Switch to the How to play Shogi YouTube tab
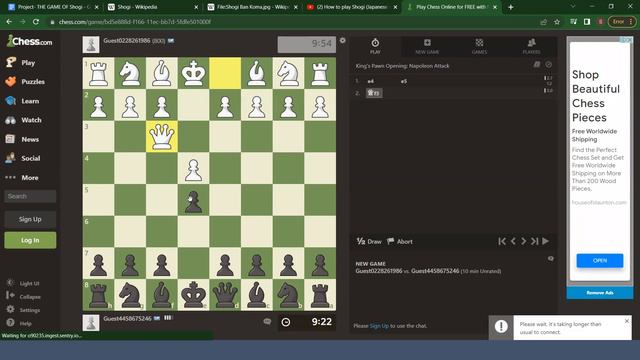 click(352, 7)
